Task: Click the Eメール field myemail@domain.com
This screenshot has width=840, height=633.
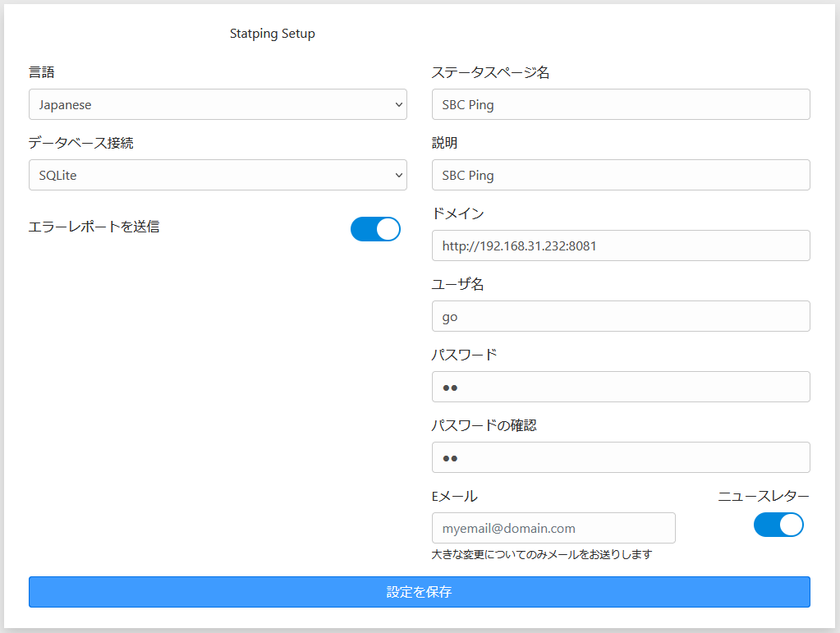Action: point(553,528)
